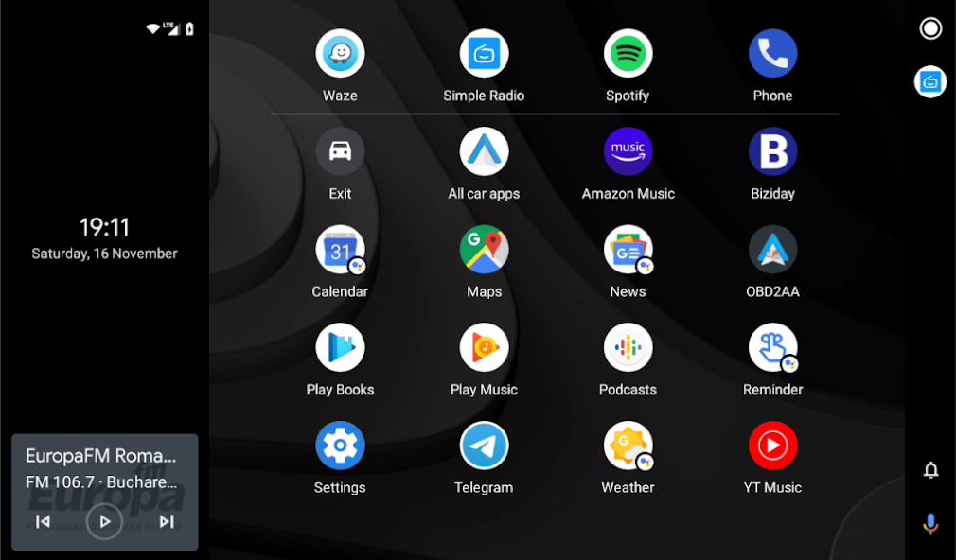Viewport: 956px width, 560px height.
Task: Tap the Android Auto sidebar icon
Action: pos(929,82)
